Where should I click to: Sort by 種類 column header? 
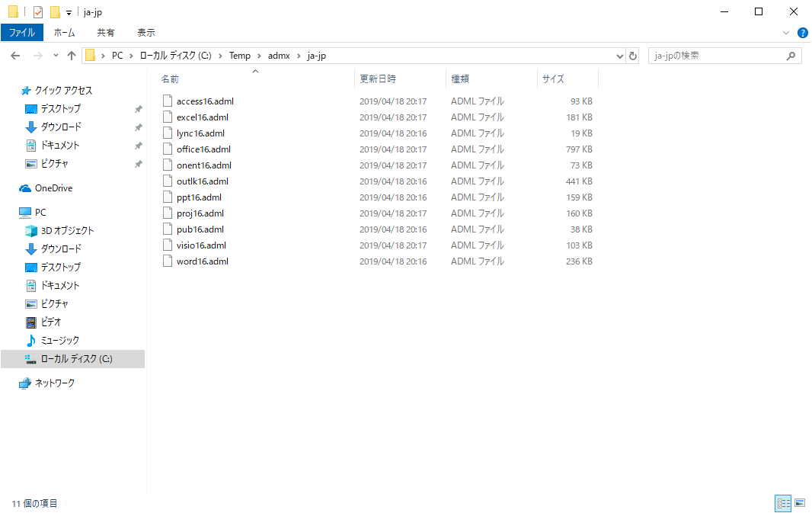(460, 79)
